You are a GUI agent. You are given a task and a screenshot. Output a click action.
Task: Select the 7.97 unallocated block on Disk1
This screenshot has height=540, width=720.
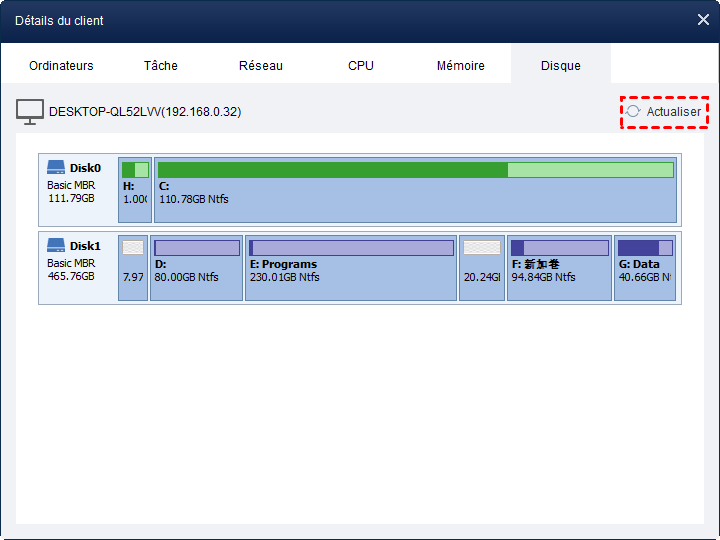point(133,268)
